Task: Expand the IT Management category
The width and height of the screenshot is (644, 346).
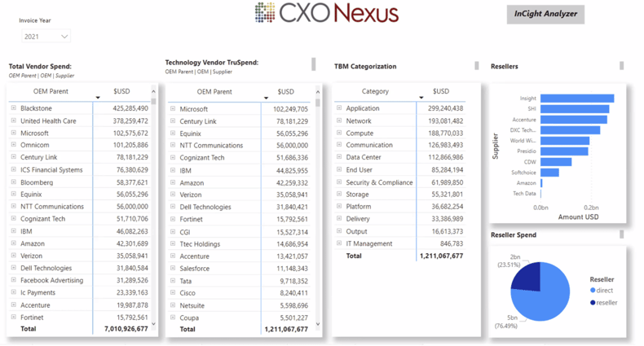Action: (339, 243)
